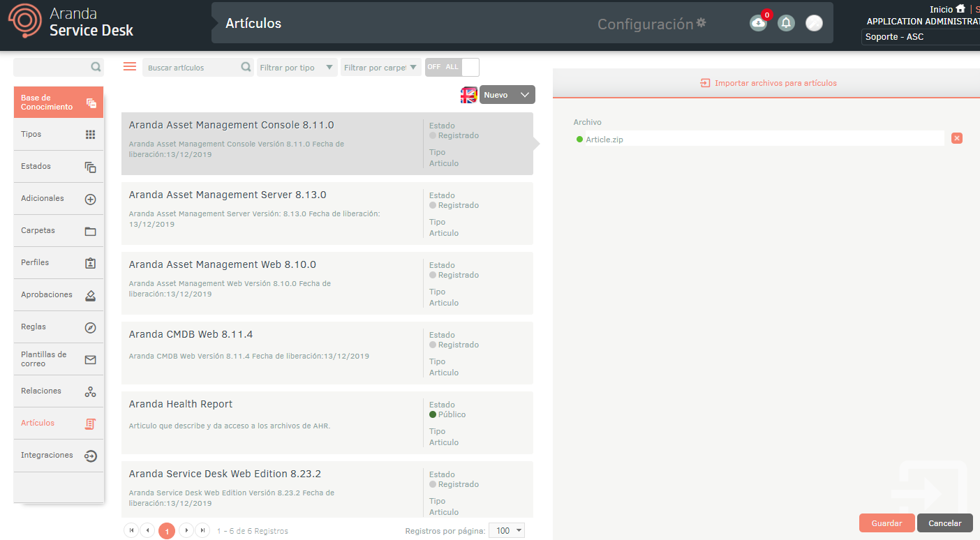Select Aranda Health Report article
The image size is (980, 540).
pos(327,423)
